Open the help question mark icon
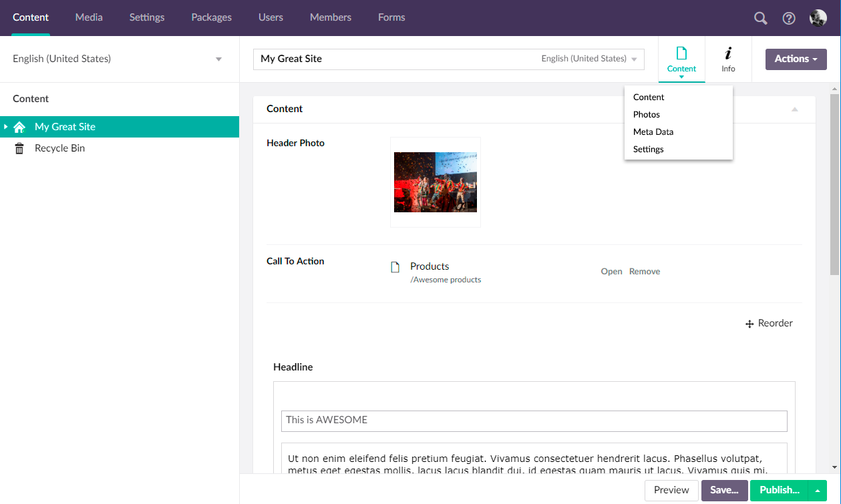The image size is (841, 504). point(788,18)
